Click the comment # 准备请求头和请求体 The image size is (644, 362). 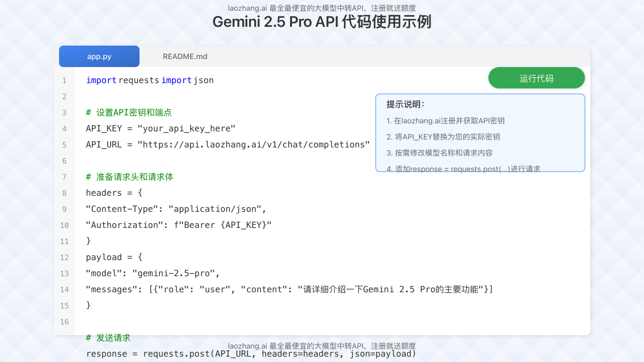pyautogui.click(x=129, y=177)
